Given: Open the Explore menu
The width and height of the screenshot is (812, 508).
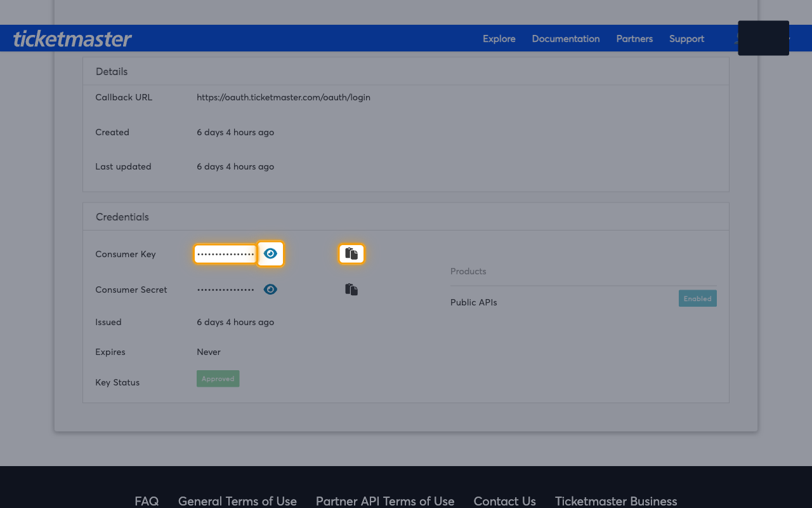Looking at the screenshot, I should (499, 39).
